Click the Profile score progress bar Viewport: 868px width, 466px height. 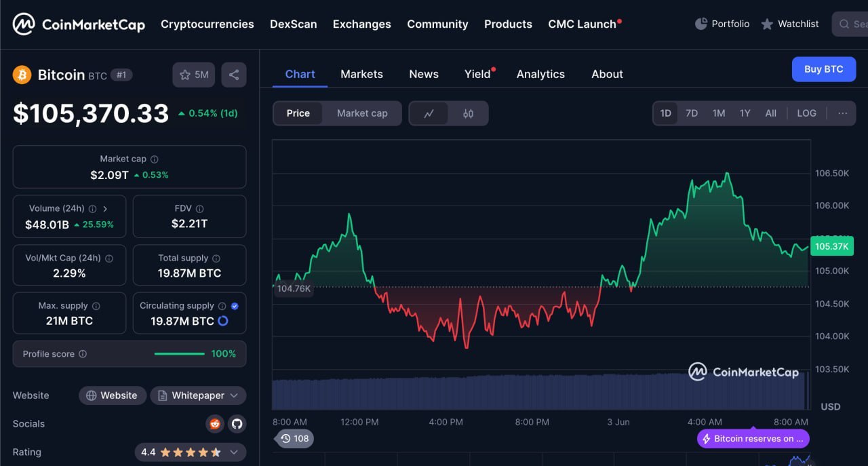180,354
